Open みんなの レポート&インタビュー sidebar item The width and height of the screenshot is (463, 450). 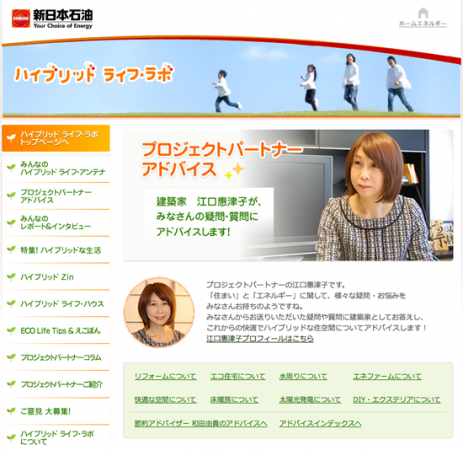point(56,223)
